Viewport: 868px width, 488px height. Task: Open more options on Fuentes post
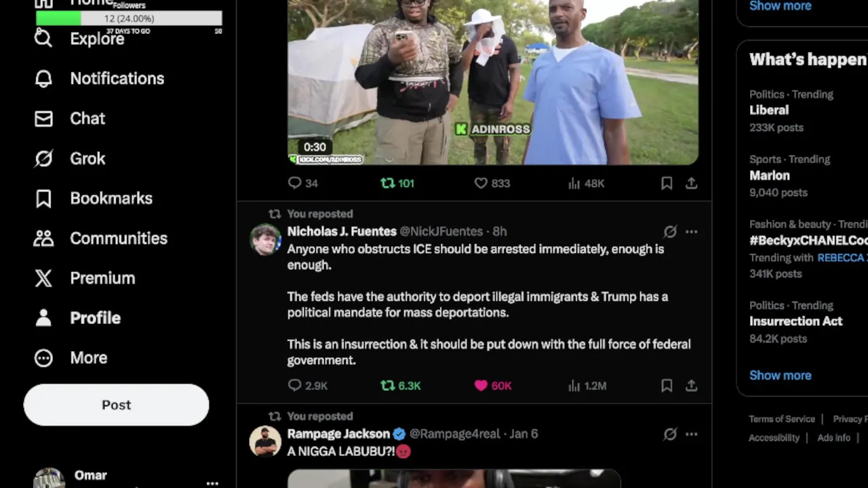tap(691, 232)
